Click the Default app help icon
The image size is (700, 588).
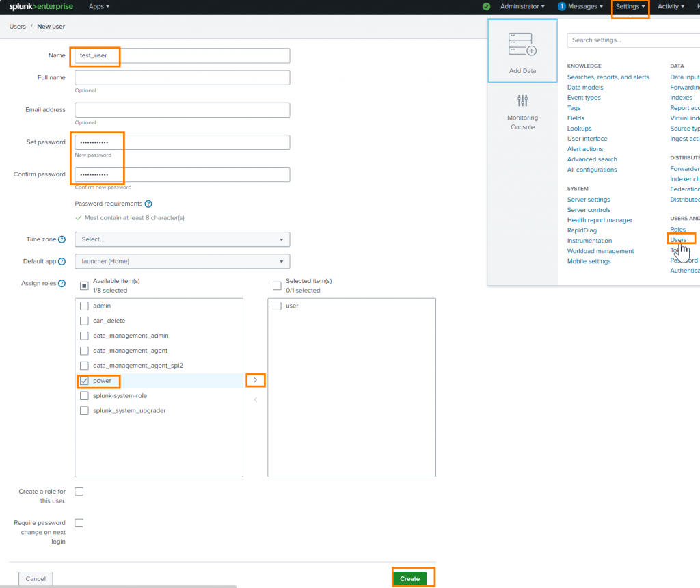point(62,261)
